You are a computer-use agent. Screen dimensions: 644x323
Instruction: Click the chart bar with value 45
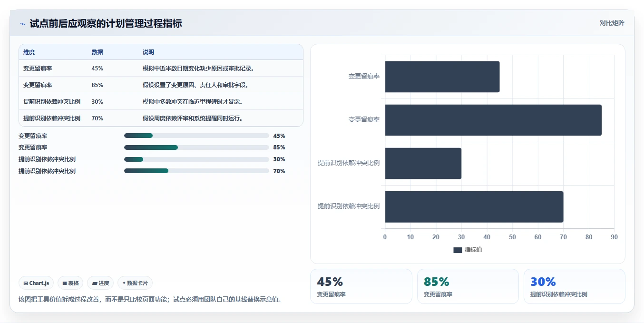click(442, 77)
